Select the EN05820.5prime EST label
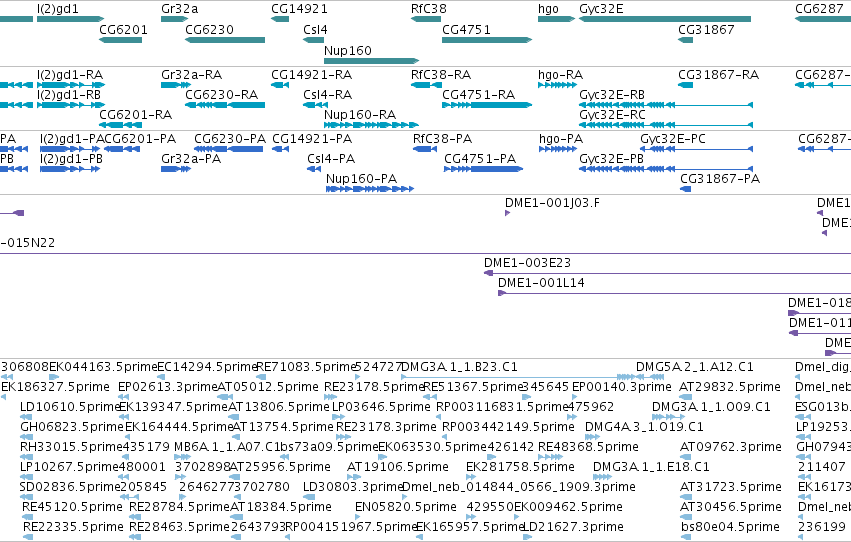The width and height of the screenshot is (851, 542). click(405, 507)
